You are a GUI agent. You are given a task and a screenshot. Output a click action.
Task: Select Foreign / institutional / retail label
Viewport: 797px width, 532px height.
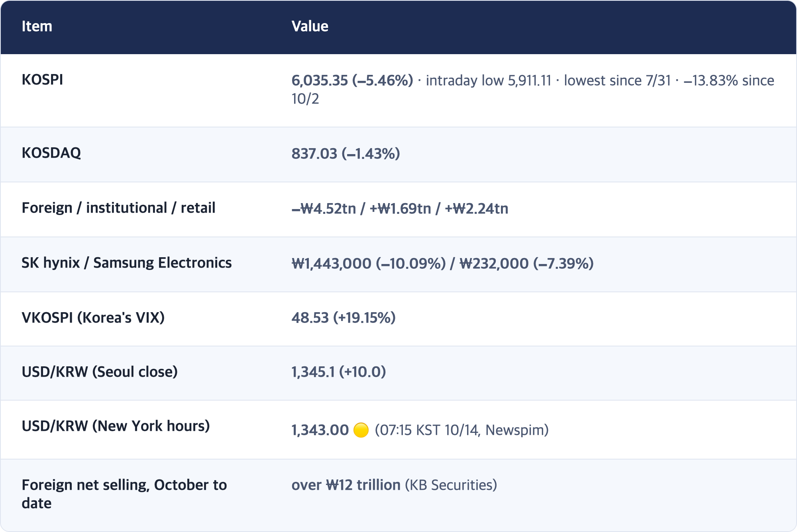pyautogui.click(x=118, y=208)
